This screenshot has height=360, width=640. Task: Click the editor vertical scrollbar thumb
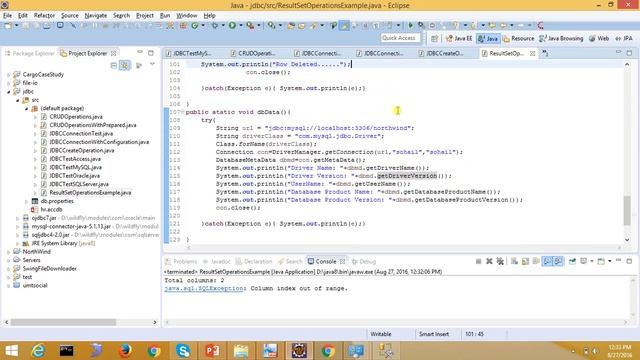click(x=627, y=211)
